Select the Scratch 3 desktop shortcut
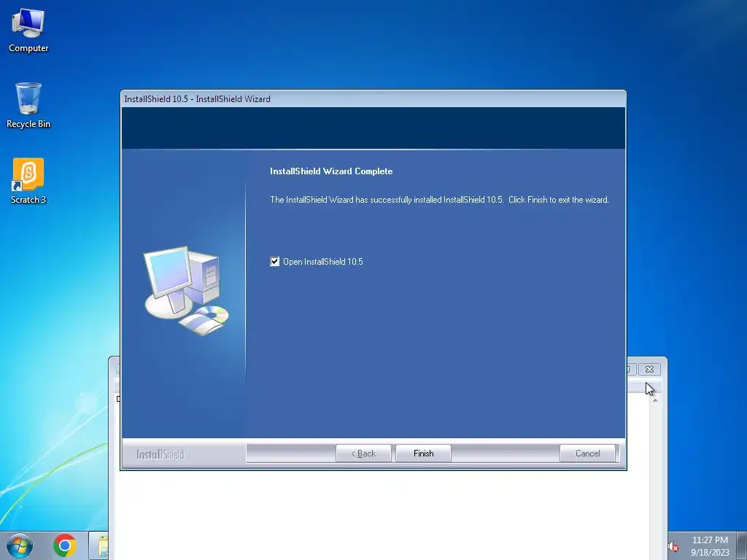The width and height of the screenshot is (747, 560). pos(28,181)
